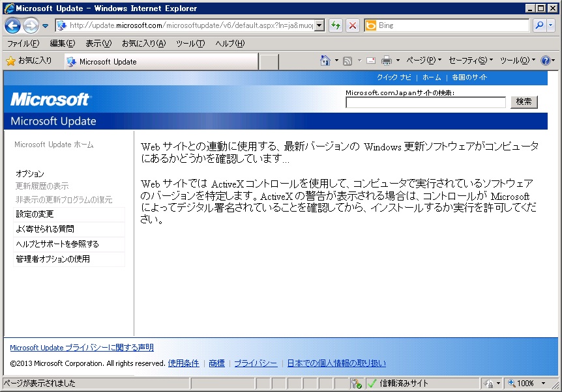
Task: Click the Print icon in command bar
Action: click(x=386, y=61)
